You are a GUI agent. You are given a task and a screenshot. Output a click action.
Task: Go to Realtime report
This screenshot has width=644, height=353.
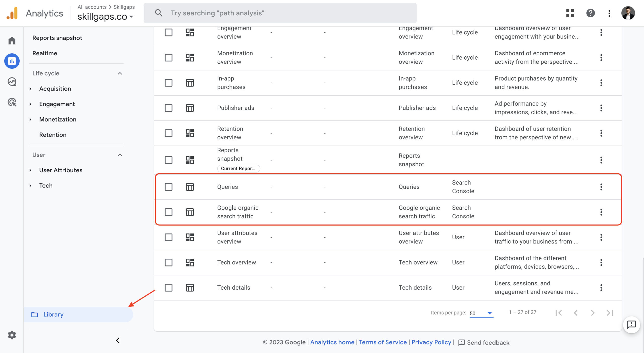point(45,53)
